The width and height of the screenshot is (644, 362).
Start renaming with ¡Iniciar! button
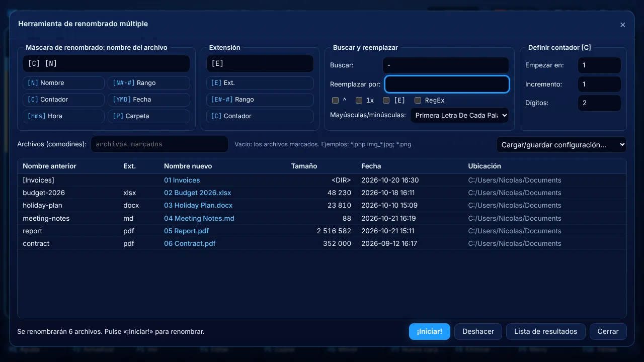click(x=430, y=331)
